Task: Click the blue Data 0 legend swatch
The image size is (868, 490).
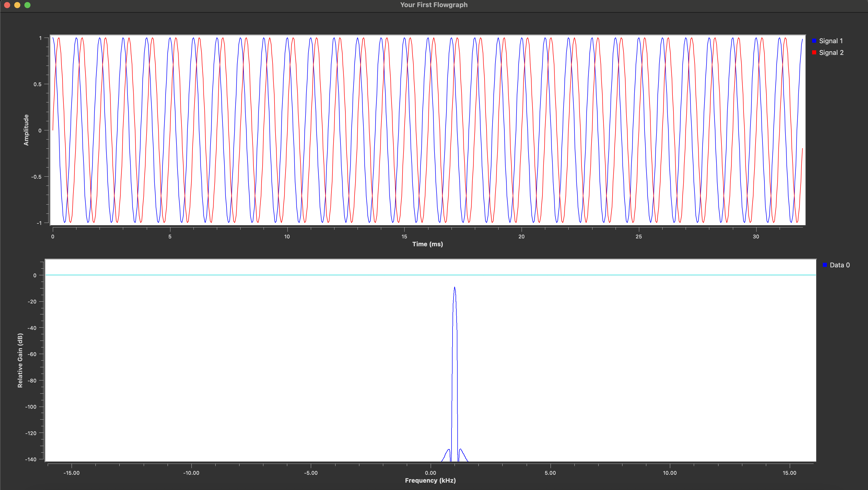Action: click(825, 265)
